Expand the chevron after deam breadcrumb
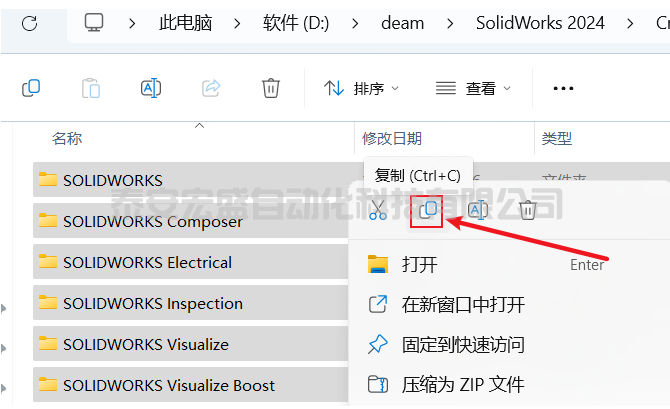Screen dimensions: 670x409 (450, 23)
